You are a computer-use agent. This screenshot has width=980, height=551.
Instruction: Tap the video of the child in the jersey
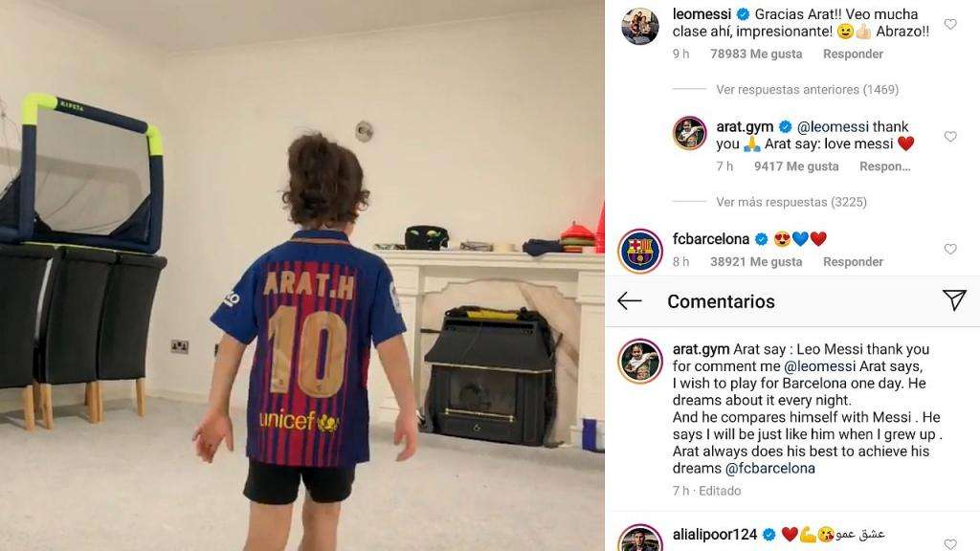pos(302,275)
